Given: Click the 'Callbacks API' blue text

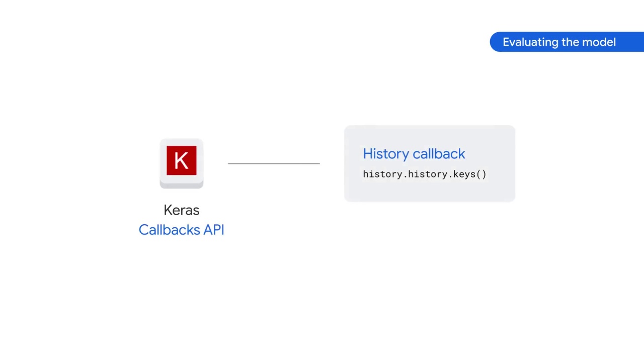Looking at the screenshot, I should pos(182,230).
